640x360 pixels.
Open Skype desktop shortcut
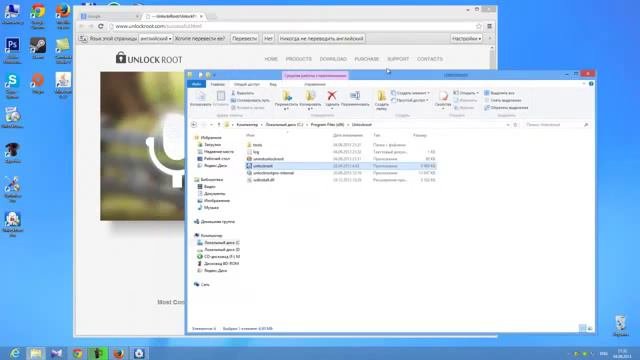(12, 86)
